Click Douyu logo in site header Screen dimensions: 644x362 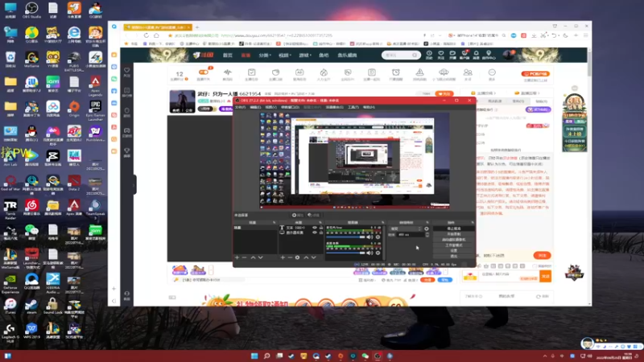(x=204, y=55)
